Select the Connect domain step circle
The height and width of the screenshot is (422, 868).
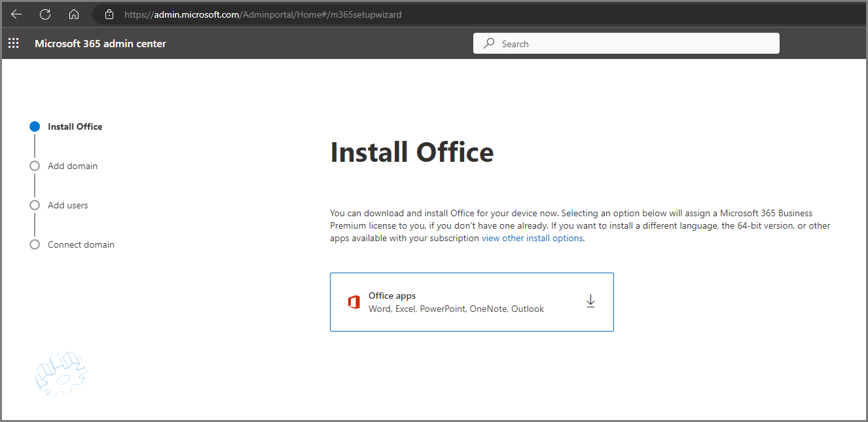coord(35,244)
